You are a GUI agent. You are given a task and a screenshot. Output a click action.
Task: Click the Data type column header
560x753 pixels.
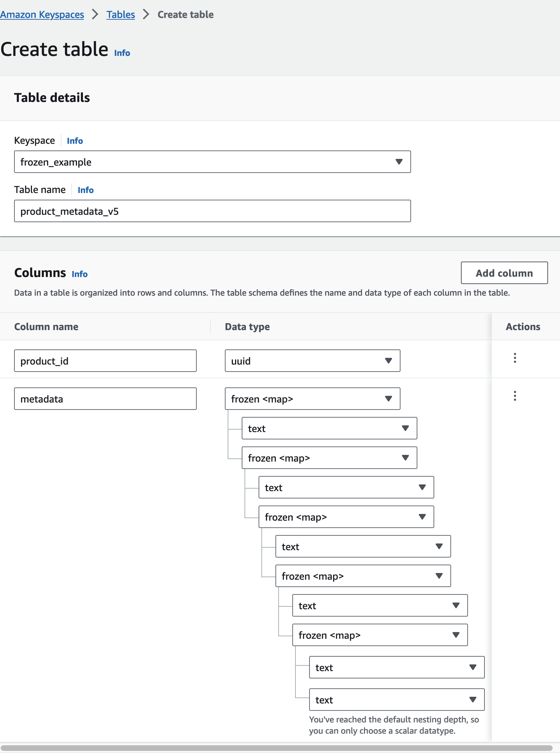[x=247, y=327]
